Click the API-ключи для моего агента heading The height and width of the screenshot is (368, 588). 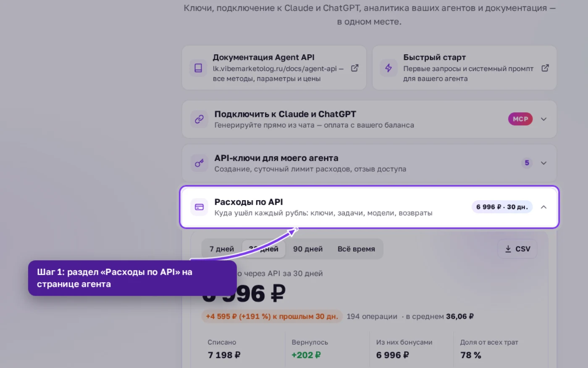tap(276, 158)
